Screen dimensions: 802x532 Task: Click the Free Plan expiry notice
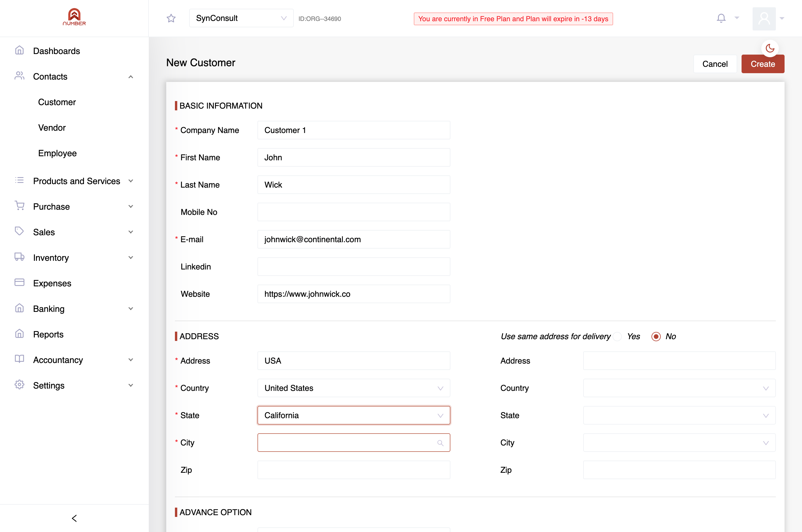tap(513, 19)
